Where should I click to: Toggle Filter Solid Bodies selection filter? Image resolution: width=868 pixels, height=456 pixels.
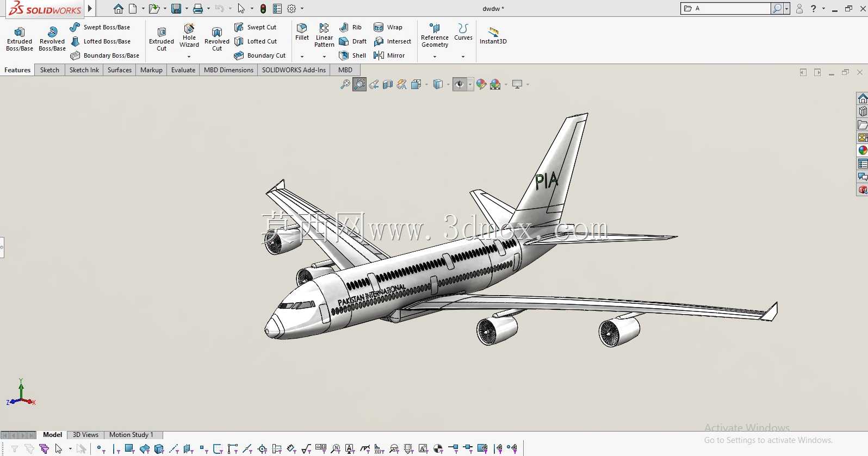(x=159, y=449)
